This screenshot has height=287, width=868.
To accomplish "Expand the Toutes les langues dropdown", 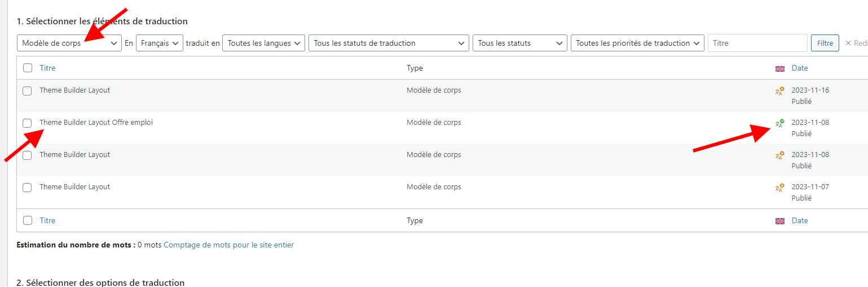I will (263, 43).
